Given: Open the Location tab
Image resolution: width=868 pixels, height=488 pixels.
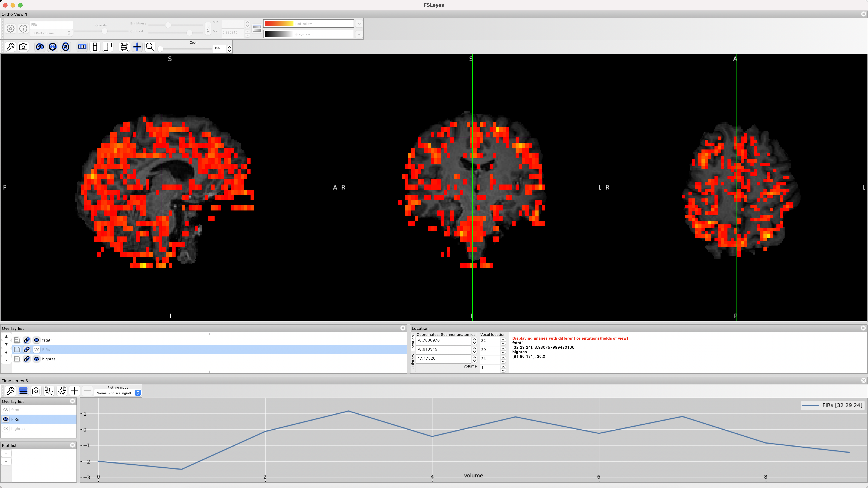Looking at the screenshot, I should pos(413,342).
